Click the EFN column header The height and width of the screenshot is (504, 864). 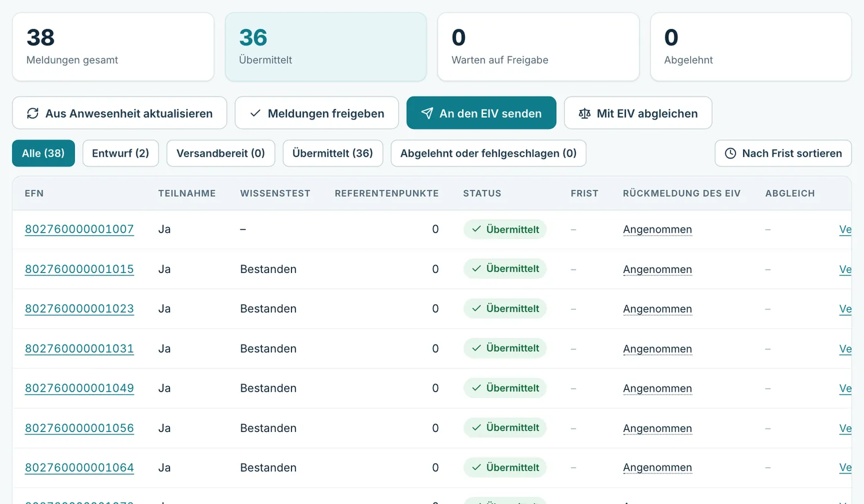(34, 194)
